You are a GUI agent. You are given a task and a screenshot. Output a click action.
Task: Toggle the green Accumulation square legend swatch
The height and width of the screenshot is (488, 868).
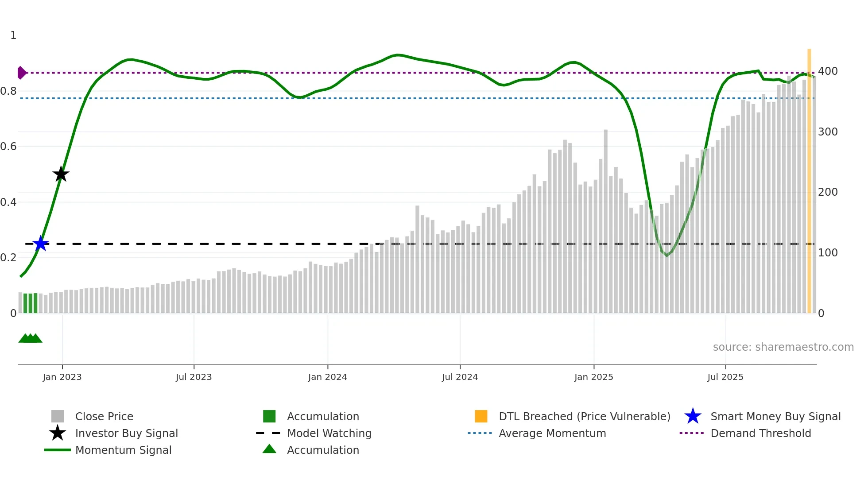point(269,416)
